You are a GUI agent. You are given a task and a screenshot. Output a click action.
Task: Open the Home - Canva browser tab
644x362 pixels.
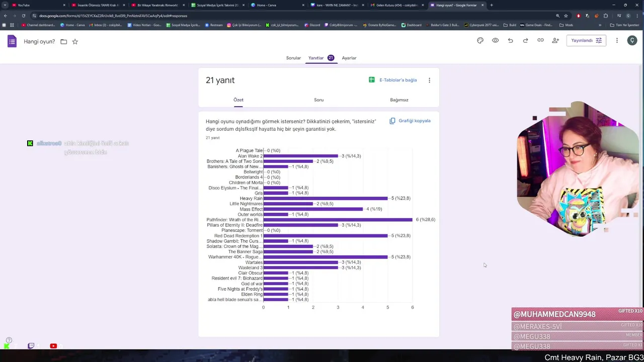[x=278, y=5]
